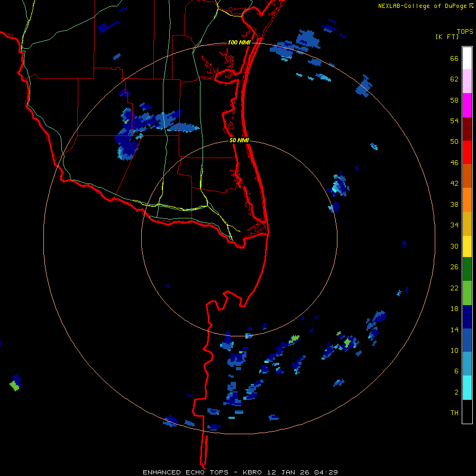
Task: Click the legend value '54'
Action: [x=454, y=121]
